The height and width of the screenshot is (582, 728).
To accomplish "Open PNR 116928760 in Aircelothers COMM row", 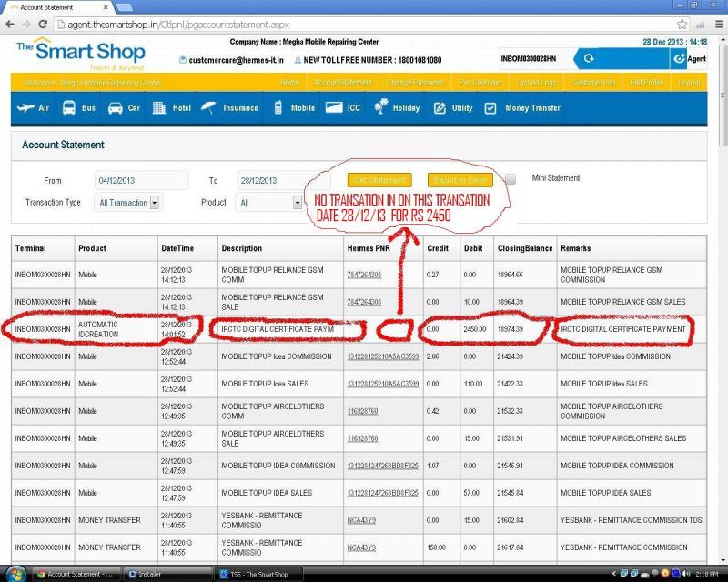I will coord(362,411).
